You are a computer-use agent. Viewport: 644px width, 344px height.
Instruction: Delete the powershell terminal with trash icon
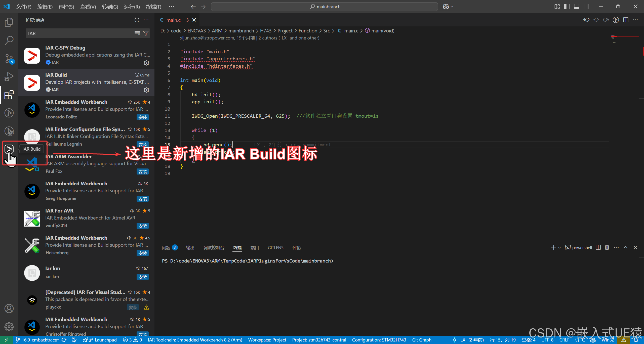[607, 247]
